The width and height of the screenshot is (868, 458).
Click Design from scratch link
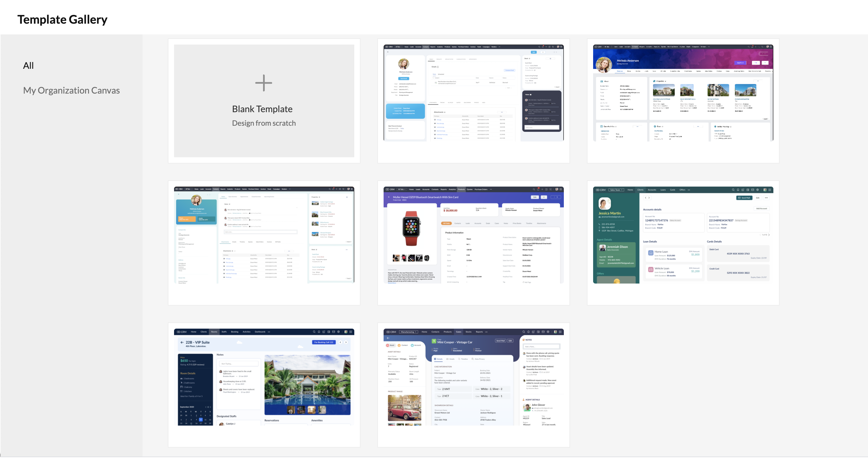coord(264,122)
